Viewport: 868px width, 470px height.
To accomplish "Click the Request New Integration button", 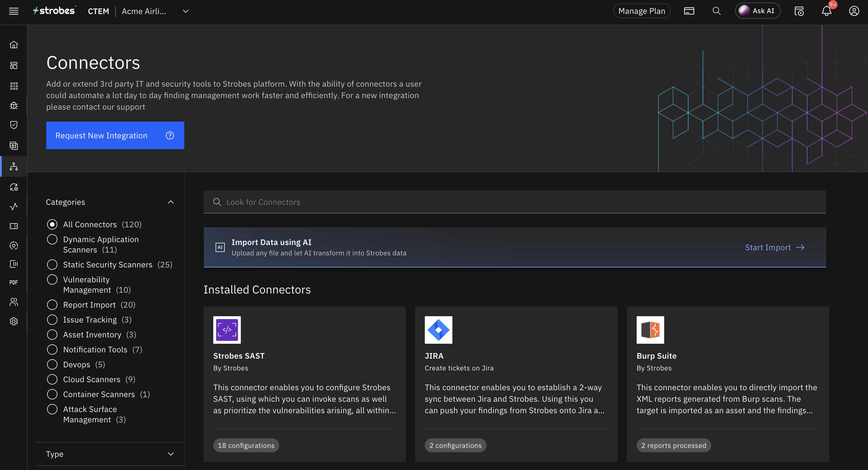I will [101, 135].
